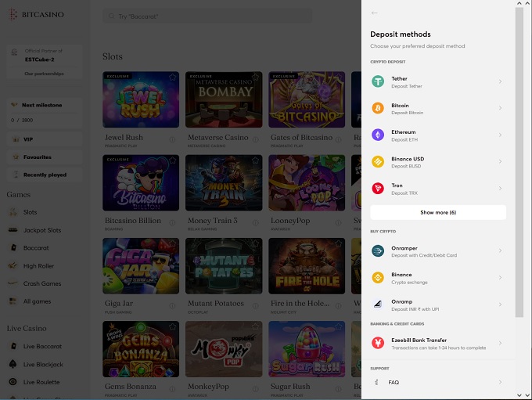Click the Onramp logo icon

(x=378, y=305)
